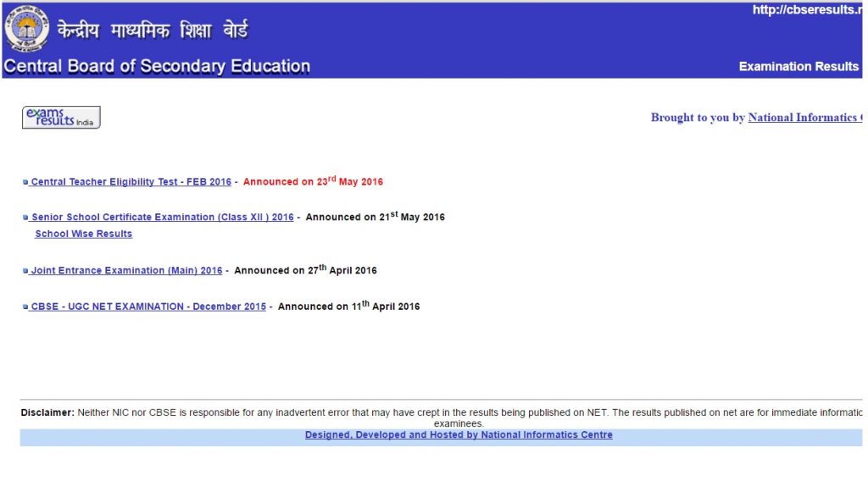Click the 'Examination Results' header text
The image size is (868, 481).
(798, 66)
